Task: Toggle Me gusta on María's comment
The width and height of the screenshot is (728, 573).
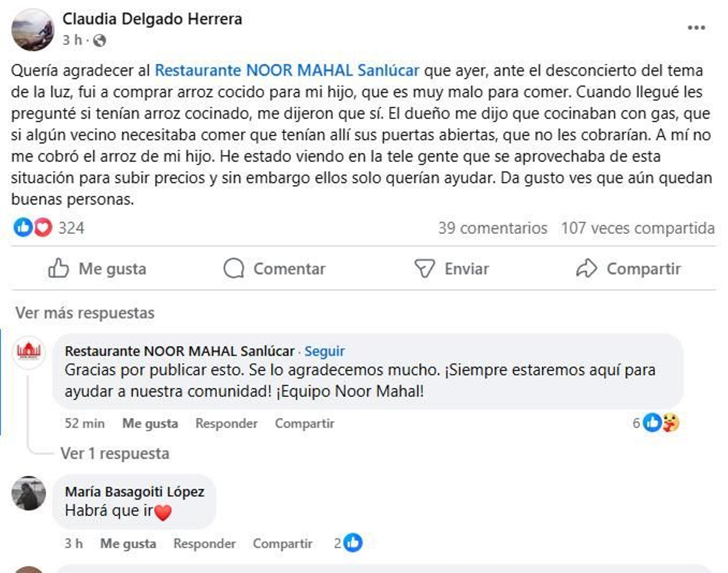Action: [128, 543]
